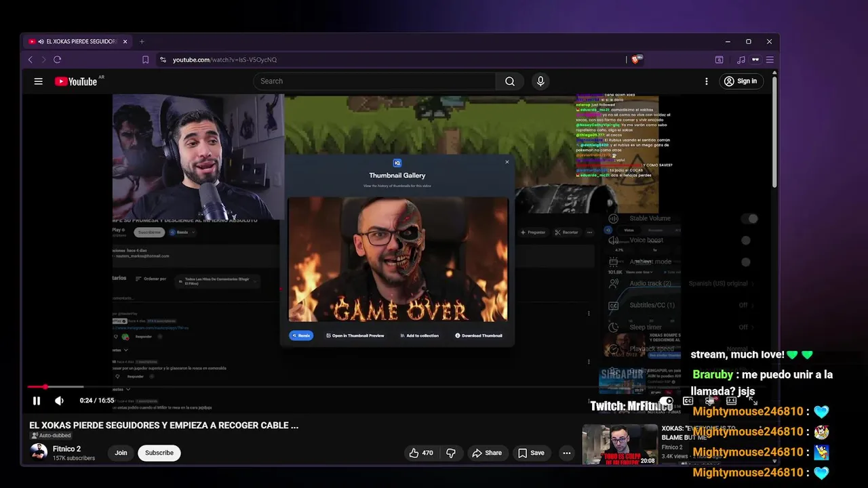Viewport: 868px width, 488px height.
Task: Click the search magnifier button
Action: pos(510,81)
